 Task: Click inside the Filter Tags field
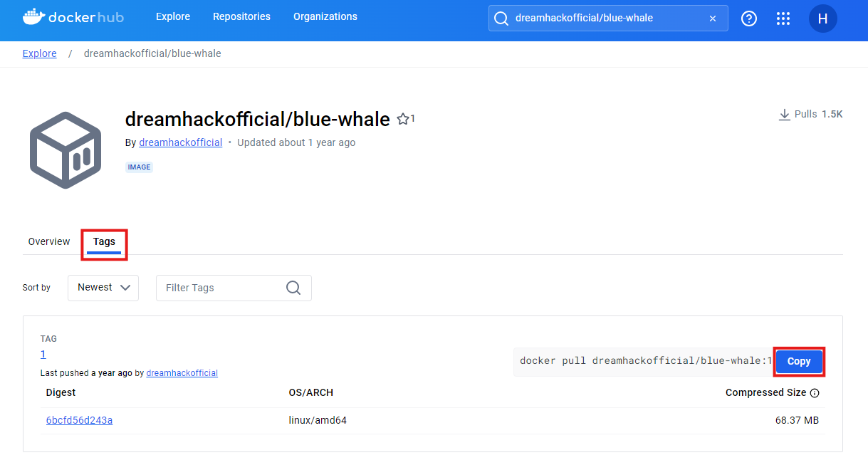[x=214, y=288]
